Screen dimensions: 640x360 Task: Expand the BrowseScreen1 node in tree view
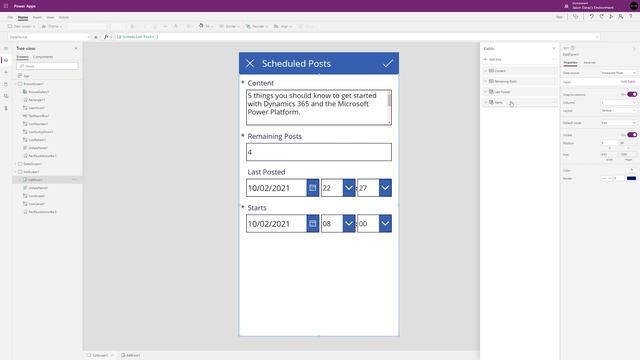click(x=16, y=84)
